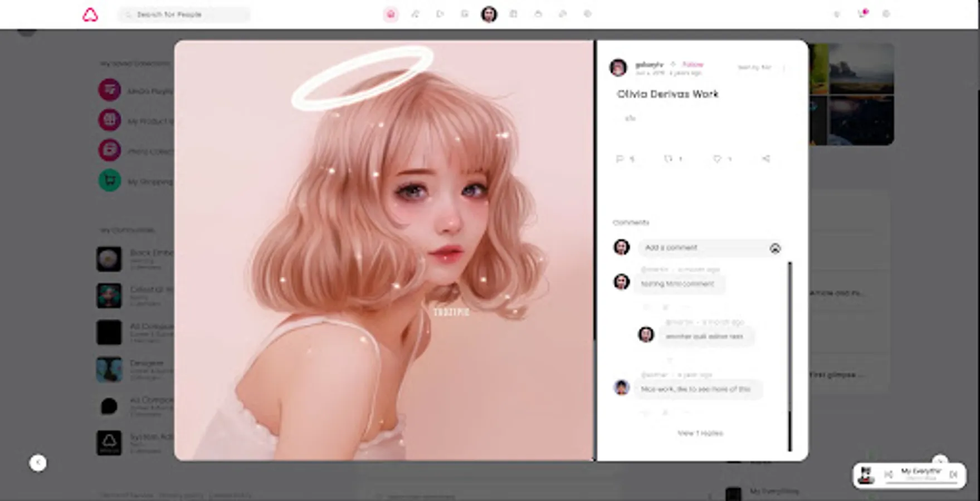Open the first pink playlist icon in the sidebar
Screen dimensions: 980x501
(110, 90)
